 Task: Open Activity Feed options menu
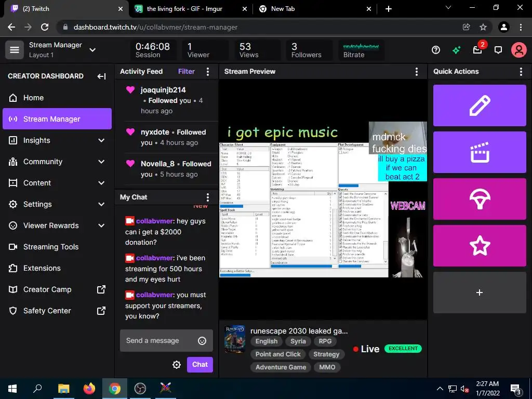point(208,72)
